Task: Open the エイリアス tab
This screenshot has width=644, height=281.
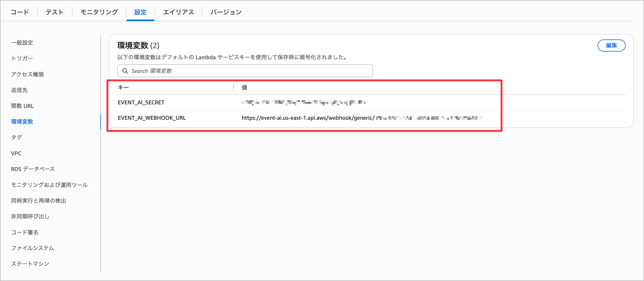Action: (178, 12)
